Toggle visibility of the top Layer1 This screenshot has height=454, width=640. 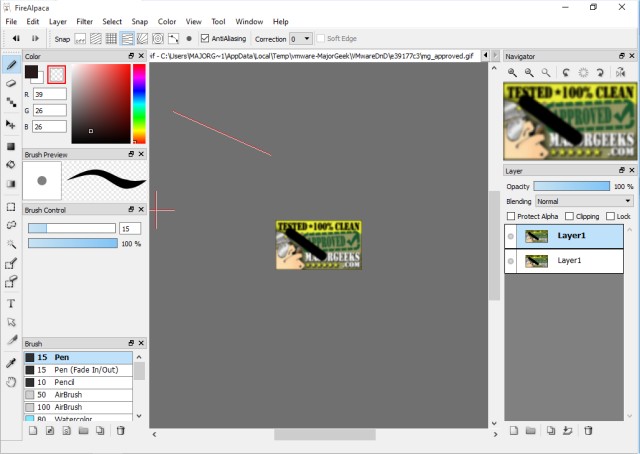click(x=511, y=236)
